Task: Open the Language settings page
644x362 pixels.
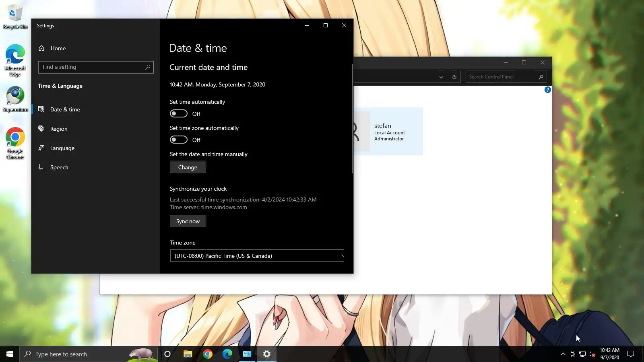Action: (x=96, y=148)
